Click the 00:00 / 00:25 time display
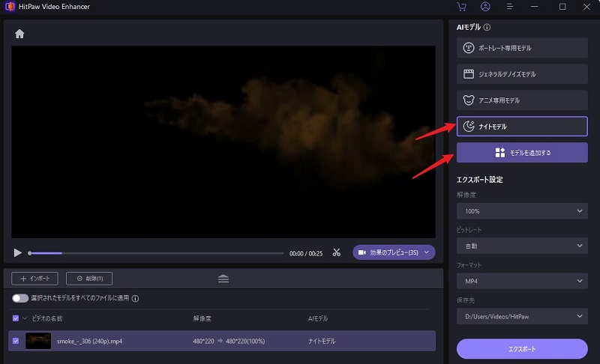600x364 pixels. click(x=306, y=253)
